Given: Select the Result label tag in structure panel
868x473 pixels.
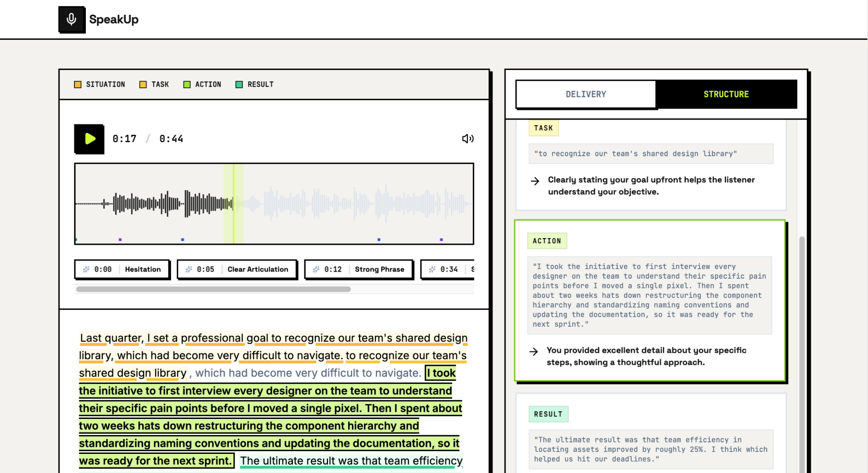Looking at the screenshot, I should 548,414.
